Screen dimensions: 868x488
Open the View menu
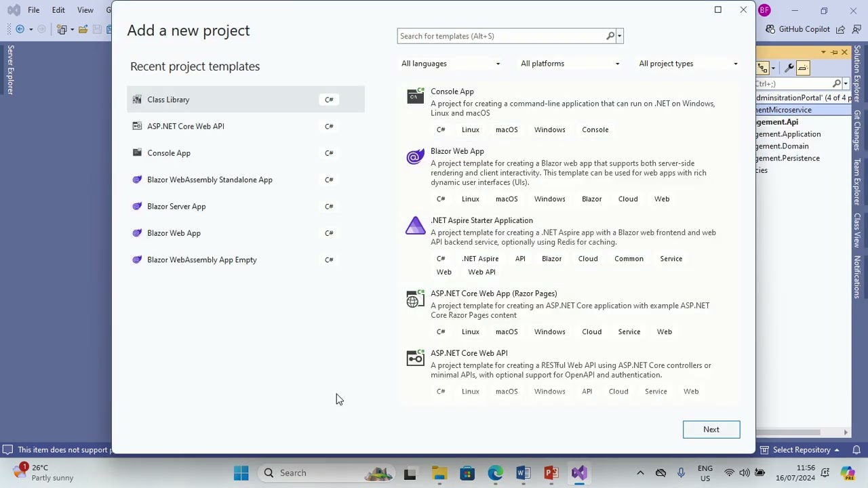85,10
